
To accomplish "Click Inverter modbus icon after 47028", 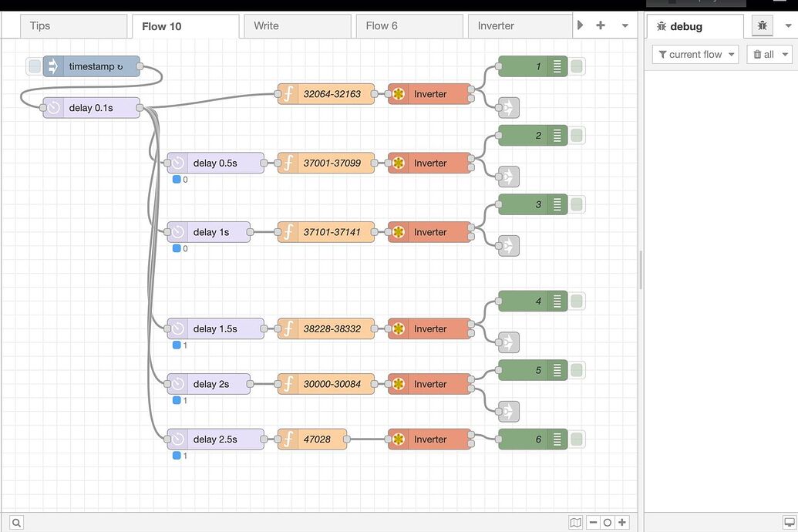I will tap(399, 439).
